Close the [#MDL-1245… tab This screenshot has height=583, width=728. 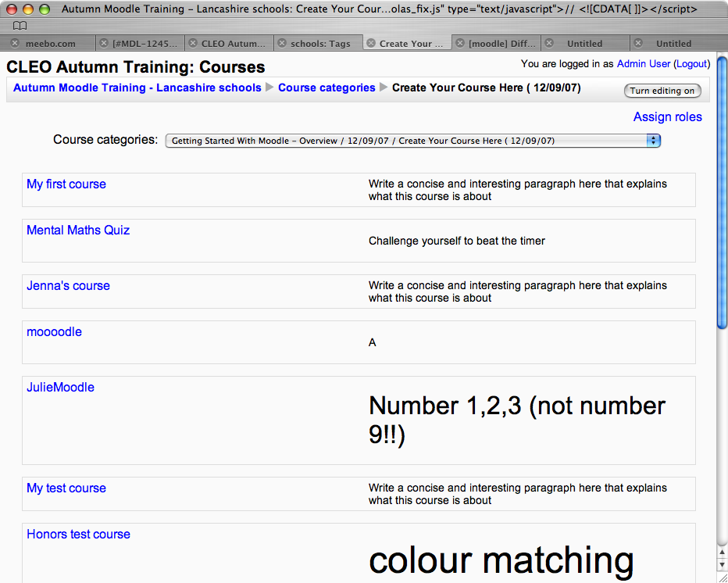104,43
